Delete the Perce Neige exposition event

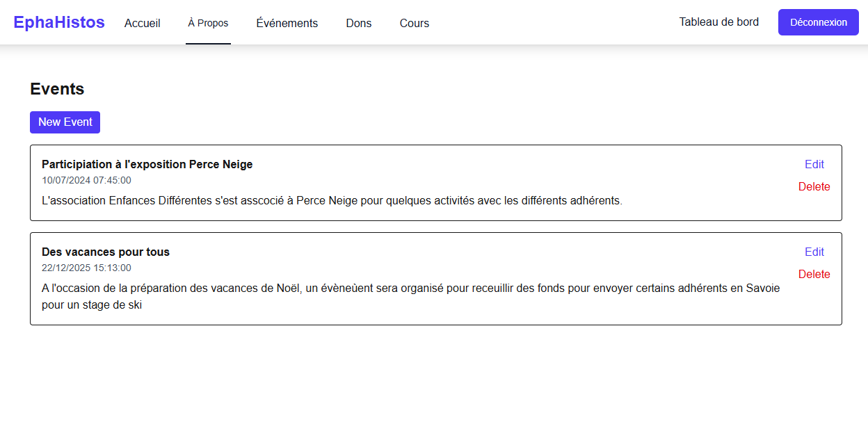tap(814, 186)
